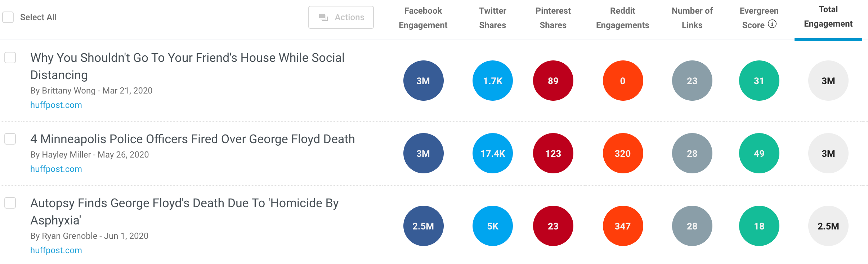Open the Autopsy Finds George Floyd's Death article
Screen dimensions: 868x264
[x=184, y=202]
